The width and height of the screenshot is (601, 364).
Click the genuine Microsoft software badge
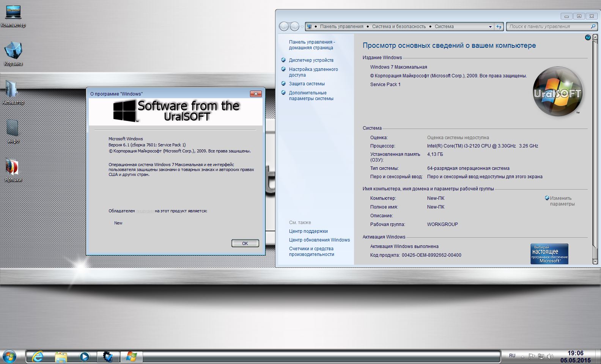pyautogui.click(x=549, y=254)
